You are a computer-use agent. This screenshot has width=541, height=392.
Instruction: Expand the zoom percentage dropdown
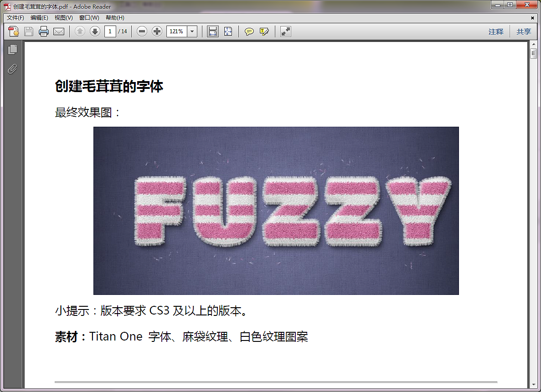pyautogui.click(x=192, y=31)
